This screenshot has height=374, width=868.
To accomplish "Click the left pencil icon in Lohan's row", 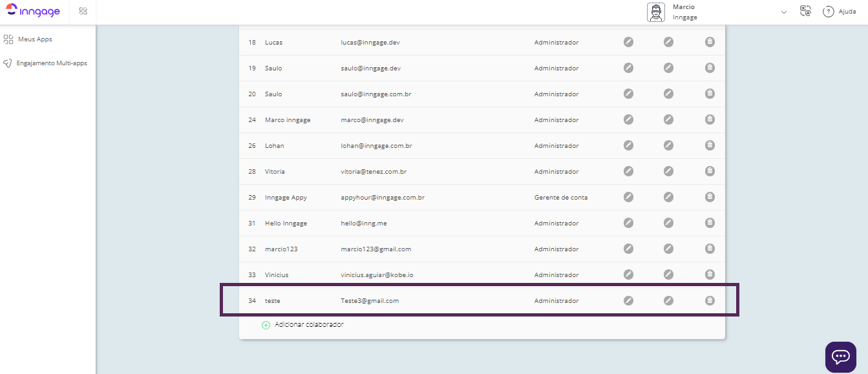I will (x=628, y=145).
